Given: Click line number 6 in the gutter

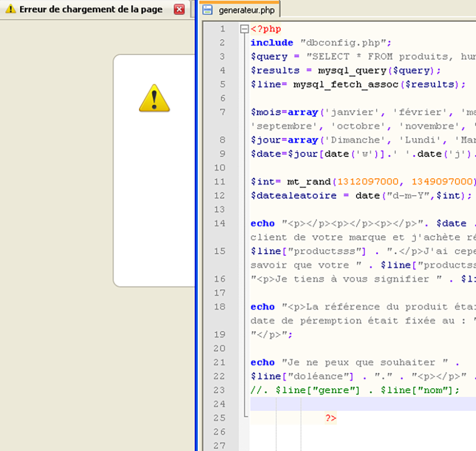Looking at the screenshot, I should pyautogui.click(x=223, y=98).
